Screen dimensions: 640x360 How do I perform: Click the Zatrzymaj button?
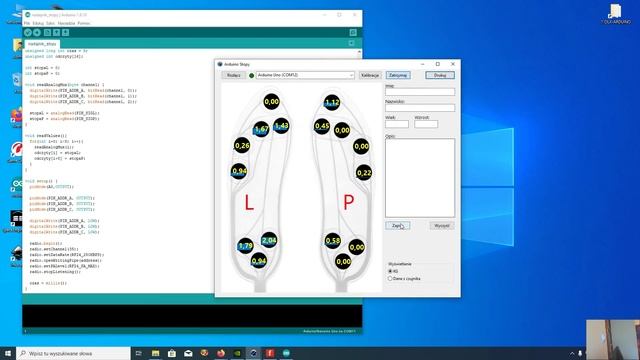(x=398, y=75)
